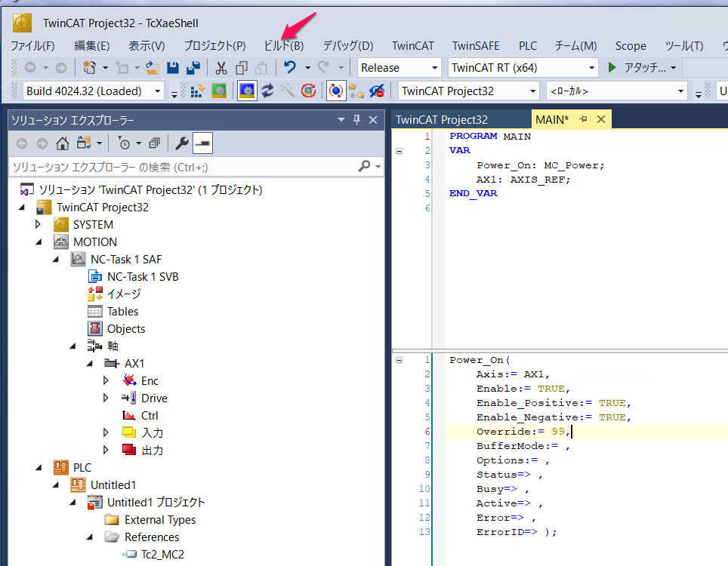Click the Activate Configuration icon
The width and height of the screenshot is (728, 566).
pos(198,91)
